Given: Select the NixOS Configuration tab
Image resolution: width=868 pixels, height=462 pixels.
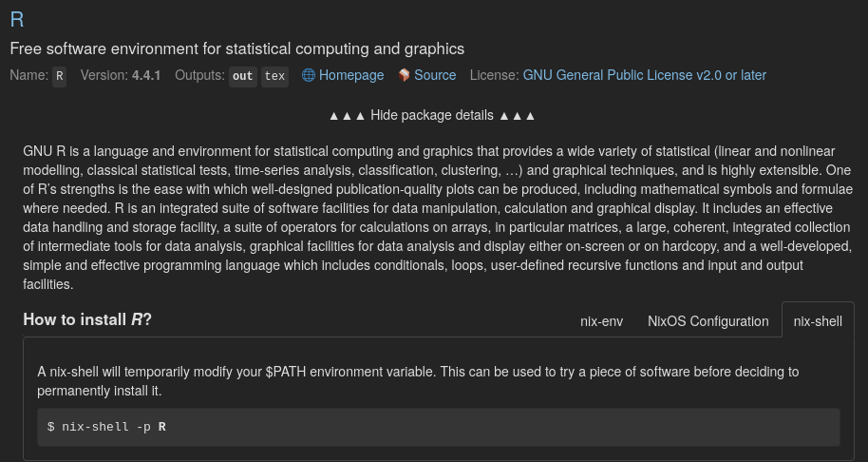Looking at the screenshot, I should pos(708,321).
